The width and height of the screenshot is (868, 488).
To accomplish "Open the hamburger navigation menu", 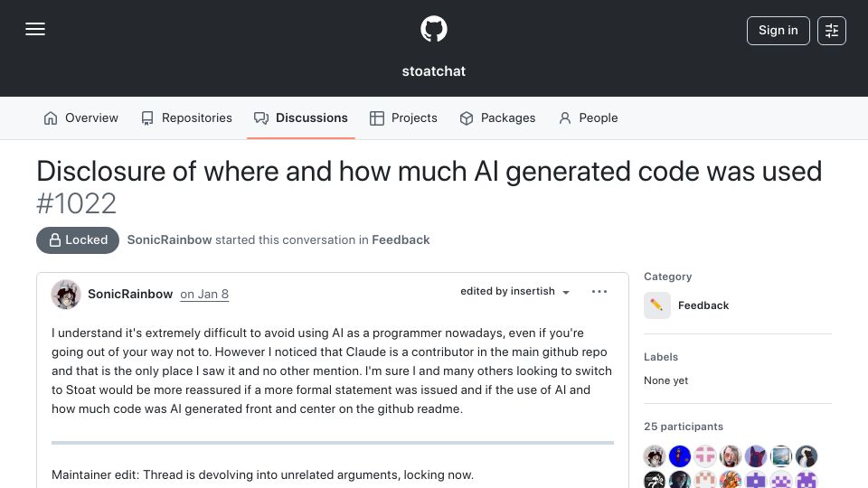I will [35, 29].
